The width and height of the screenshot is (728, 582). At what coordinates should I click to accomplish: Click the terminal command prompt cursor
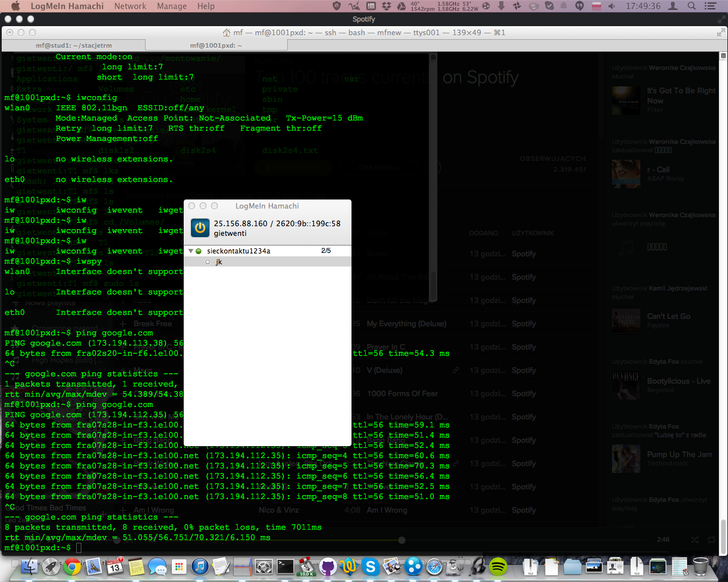(x=78, y=548)
